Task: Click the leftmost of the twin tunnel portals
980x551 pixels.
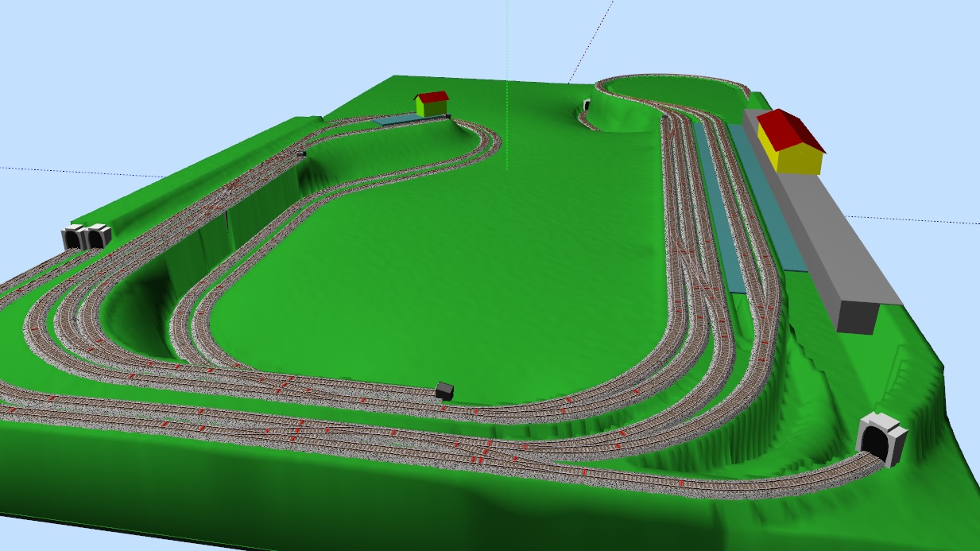Action: (x=74, y=238)
